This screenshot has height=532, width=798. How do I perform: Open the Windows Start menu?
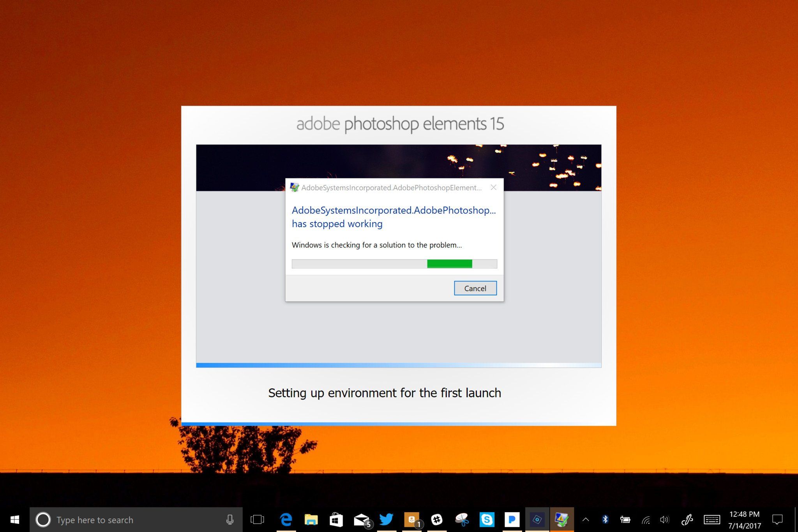click(x=15, y=520)
